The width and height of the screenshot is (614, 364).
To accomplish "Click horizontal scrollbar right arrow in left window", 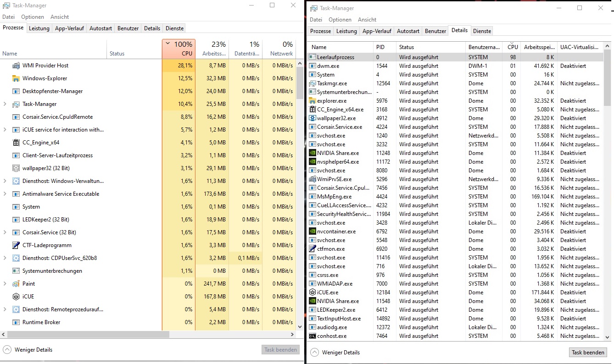I will coord(293,335).
